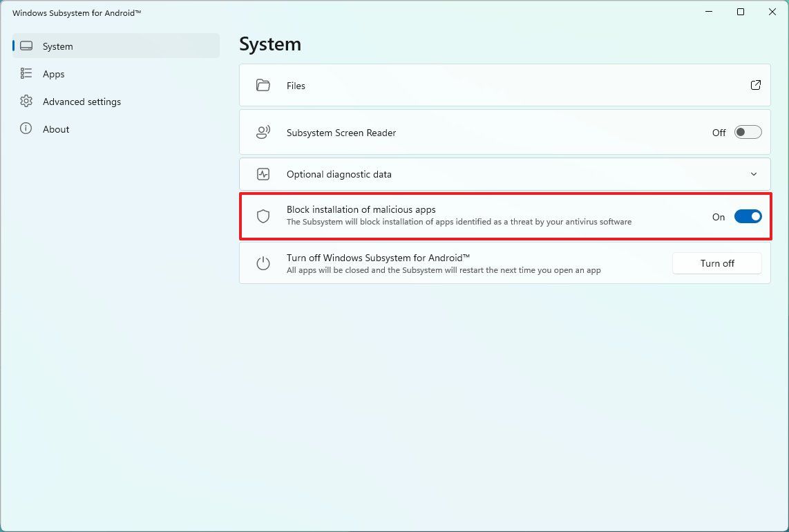Enable the Subsystem Screen Reader toggle

pyautogui.click(x=748, y=132)
